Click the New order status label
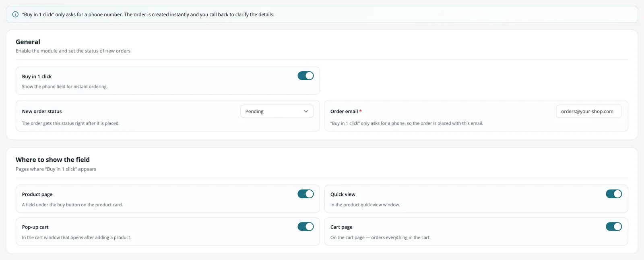 coord(42,111)
